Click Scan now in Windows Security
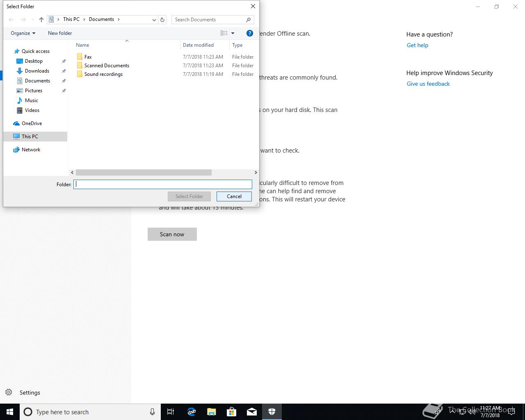Viewport: 525px width, 420px height. [x=172, y=234]
